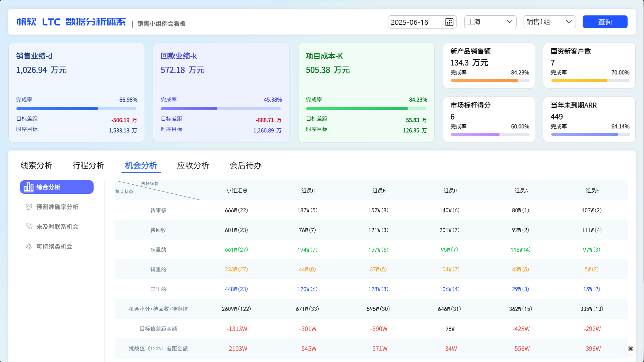Open the 应收分析 tab

pyautogui.click(x=193, y=165)
